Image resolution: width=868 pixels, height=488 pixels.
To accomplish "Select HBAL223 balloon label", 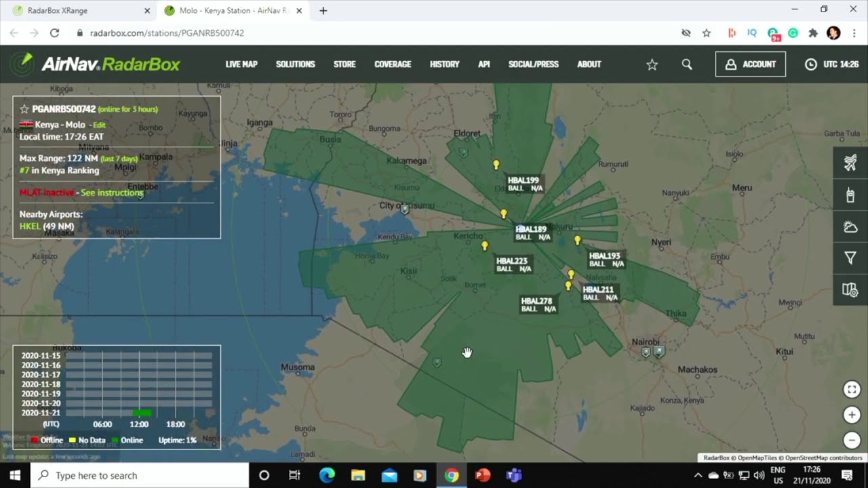I will [x=513, y=264].
